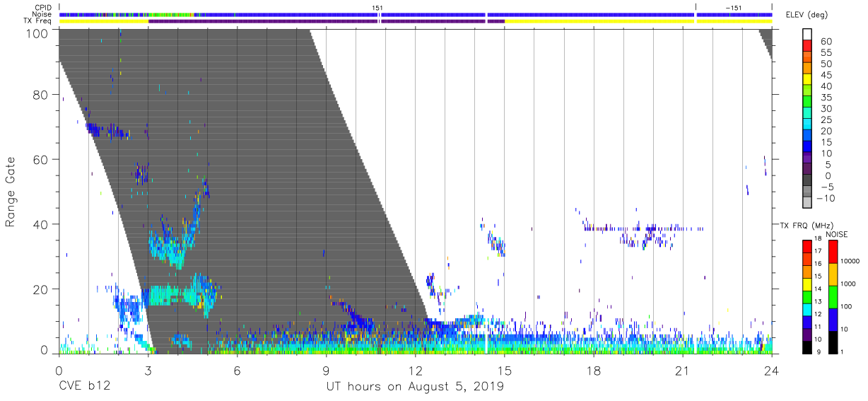Click the '100' tick on Range Gate axis
Viewport: 868px width, 401px height.
37,33
